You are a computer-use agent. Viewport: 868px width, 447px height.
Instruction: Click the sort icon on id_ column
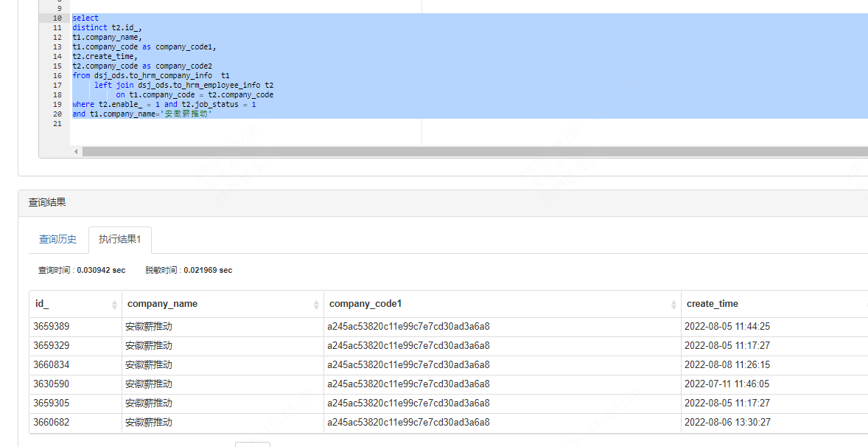point(114,305)
